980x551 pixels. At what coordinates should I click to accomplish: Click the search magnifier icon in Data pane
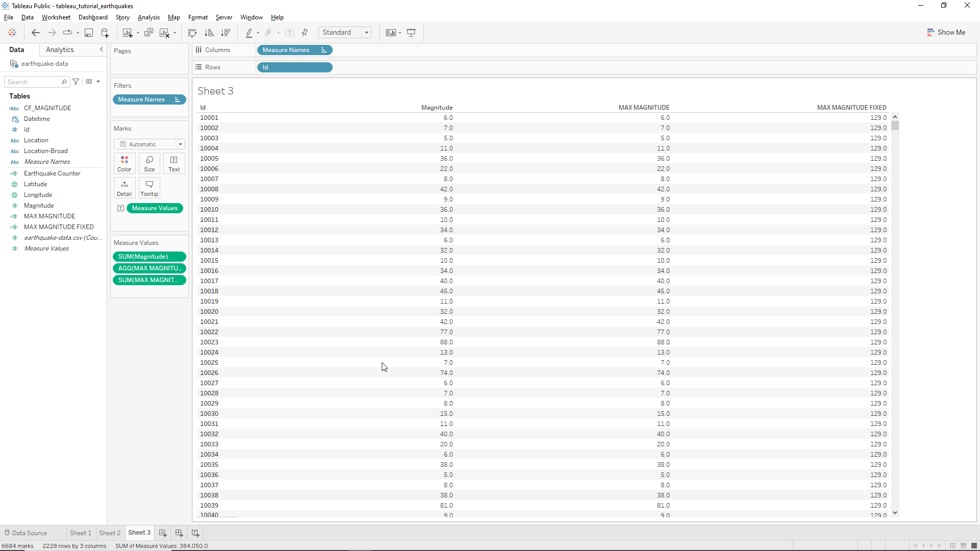64,82
